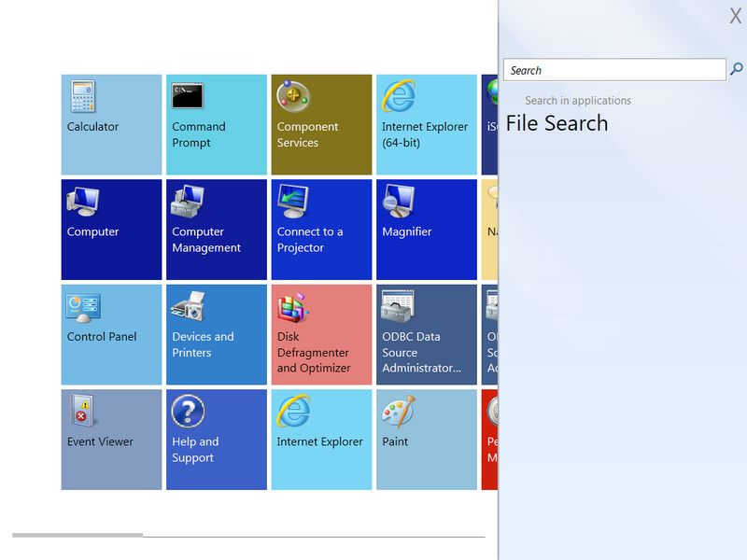Open ODBC Data Source Administrator tile

(426, 335)
